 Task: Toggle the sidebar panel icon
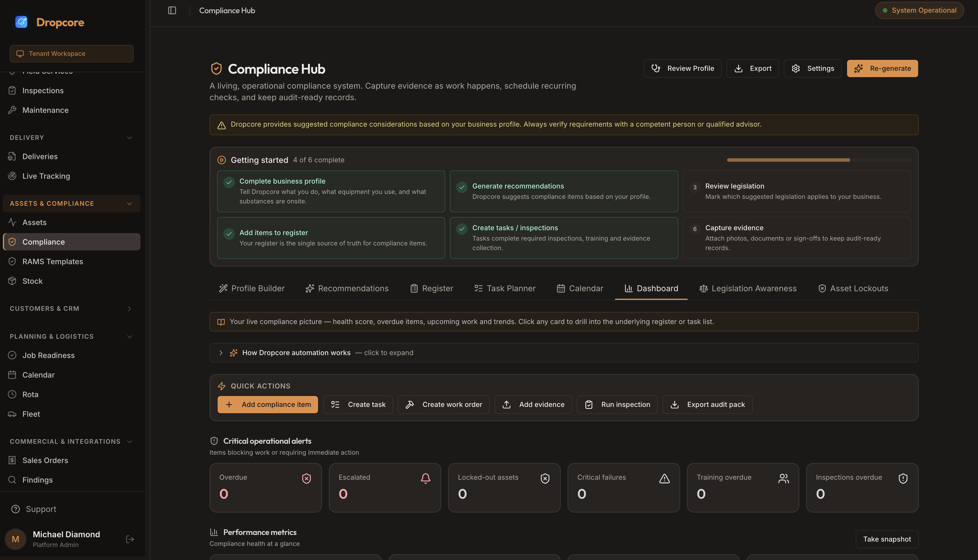(x=172, y=10)
